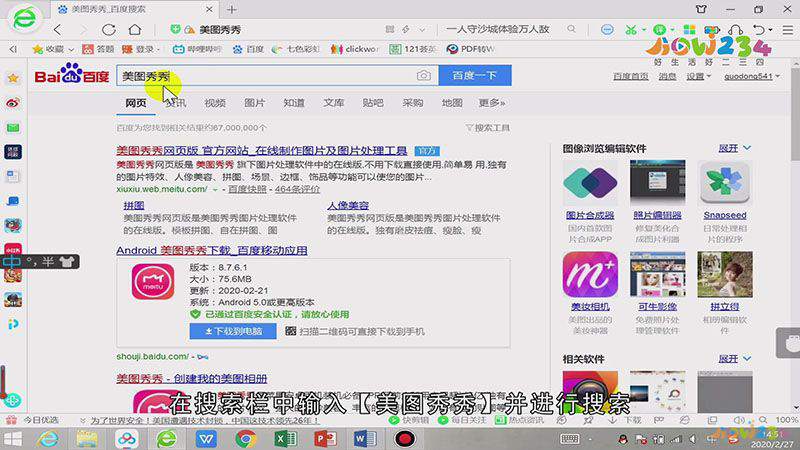Expand the 更多 tab menu
Screen dimensions: 800x450
pyautogui.click(x=491, y=103)
